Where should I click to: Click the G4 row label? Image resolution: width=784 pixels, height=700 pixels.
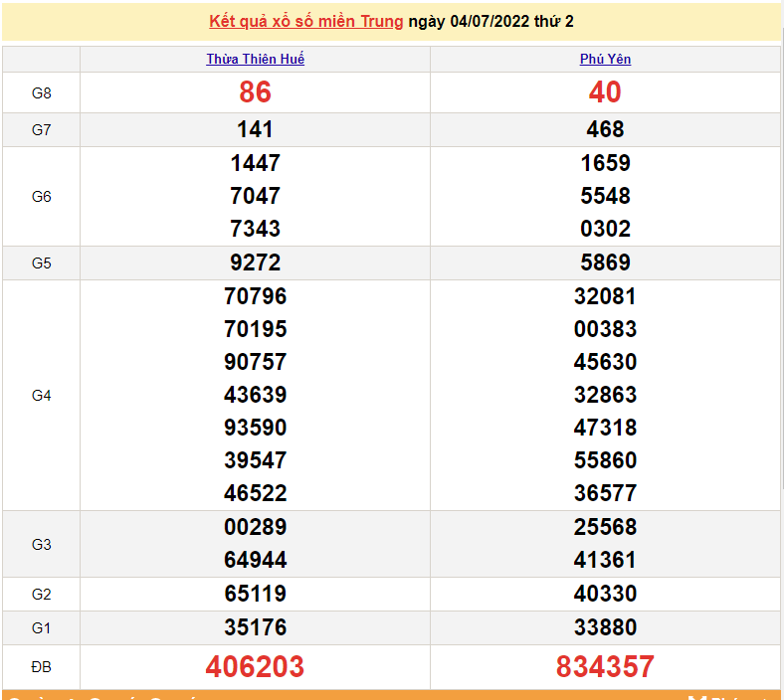click(41, 395)
